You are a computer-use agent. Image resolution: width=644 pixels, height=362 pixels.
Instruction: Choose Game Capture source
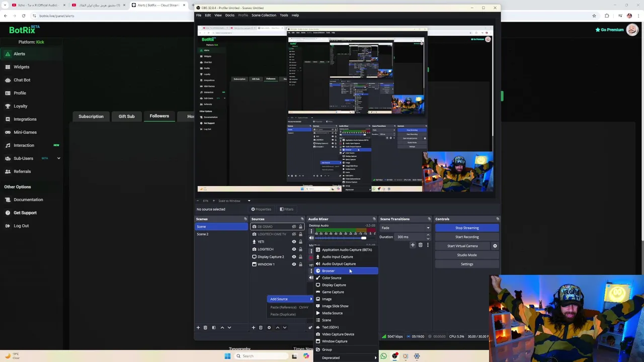346,292
